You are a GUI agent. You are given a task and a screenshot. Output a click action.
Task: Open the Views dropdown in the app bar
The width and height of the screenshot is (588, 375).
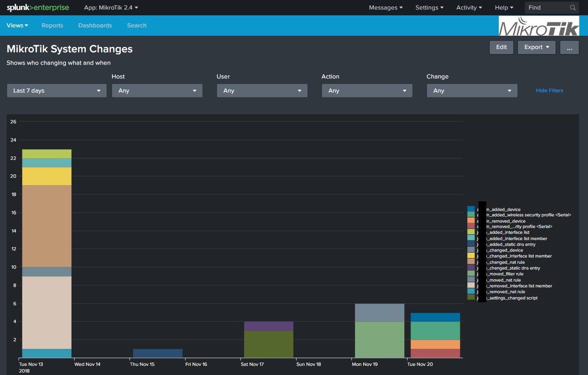tap(17, 25)
